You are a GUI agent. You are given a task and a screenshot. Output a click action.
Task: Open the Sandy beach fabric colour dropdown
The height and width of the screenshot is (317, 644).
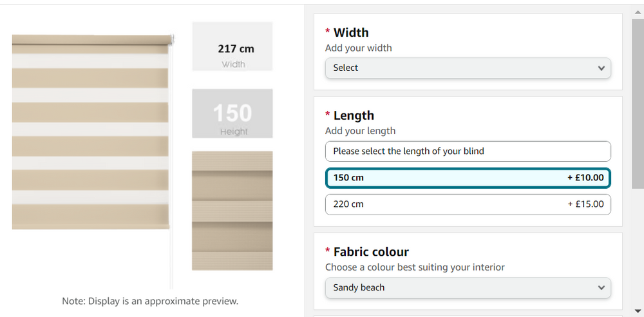click(x=468, y=287)
